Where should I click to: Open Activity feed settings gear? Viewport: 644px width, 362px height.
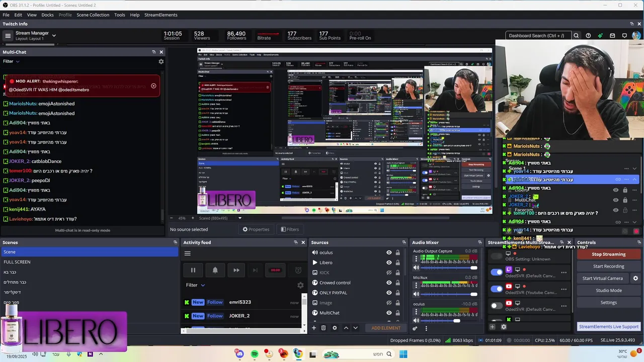[x=300, y=285]
